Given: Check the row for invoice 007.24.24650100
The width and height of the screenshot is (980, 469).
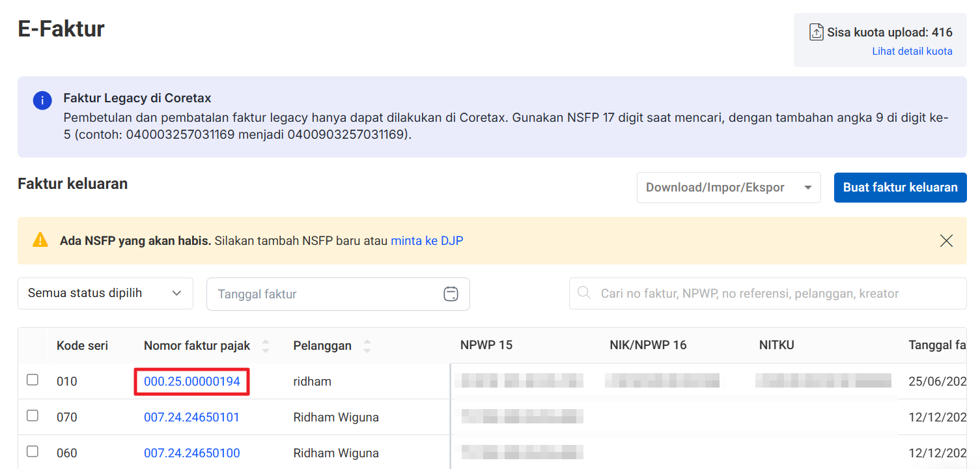Looking at the screenshot, I should coord(33,451).
